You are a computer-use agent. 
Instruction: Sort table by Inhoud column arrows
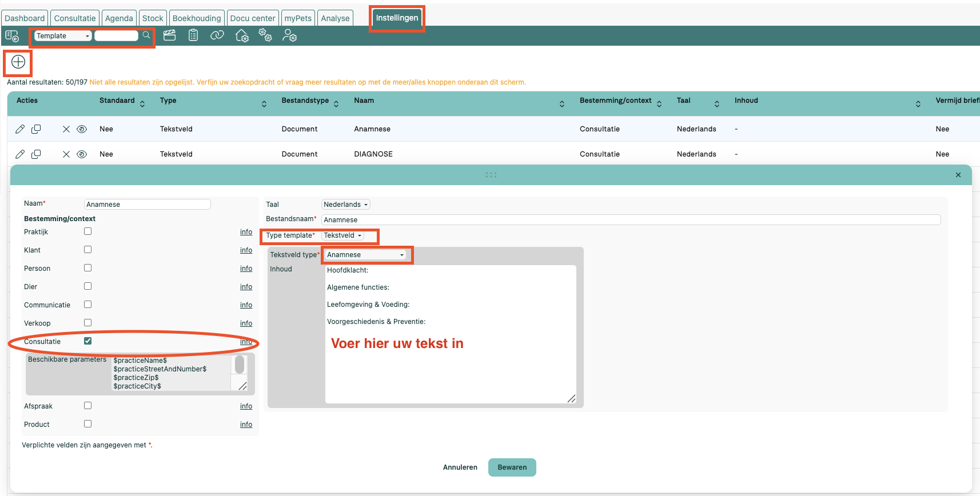tap(918, 103)
